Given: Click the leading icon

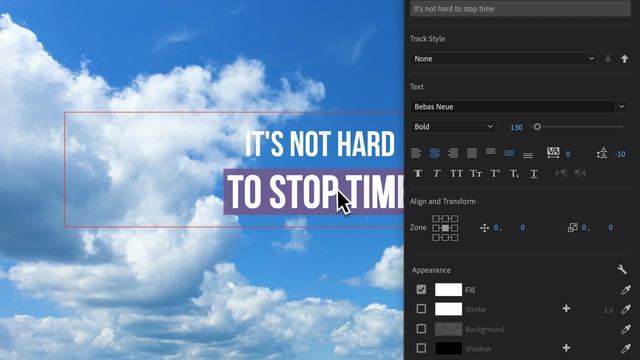Looking at the screenshot, I should 602,153.
